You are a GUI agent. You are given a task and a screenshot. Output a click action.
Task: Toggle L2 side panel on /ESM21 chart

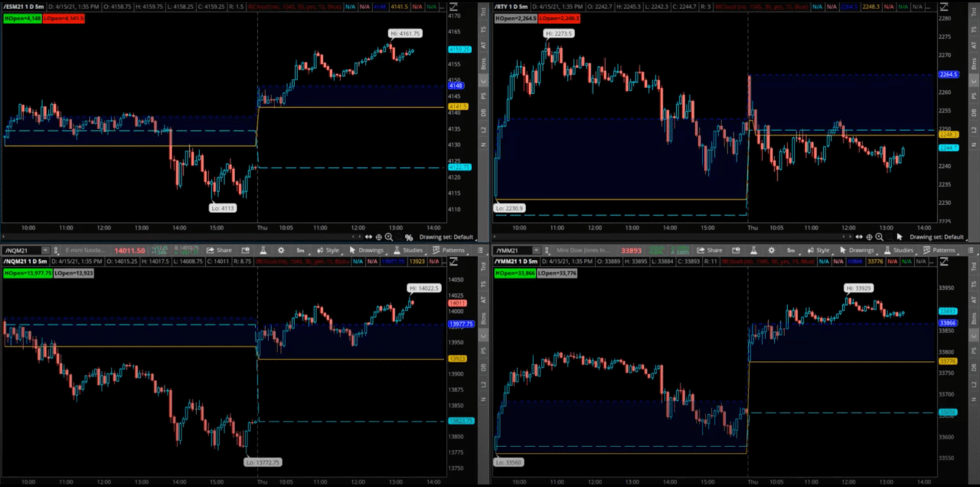483,130
